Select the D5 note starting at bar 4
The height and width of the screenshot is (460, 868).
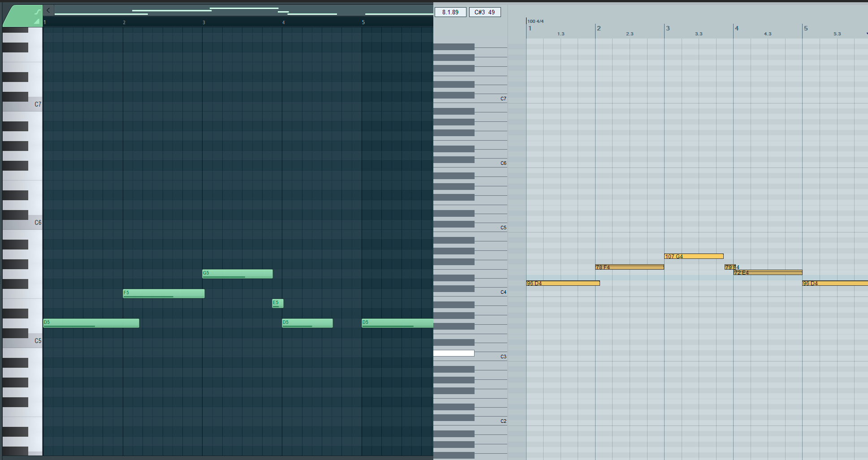[307, 323]
